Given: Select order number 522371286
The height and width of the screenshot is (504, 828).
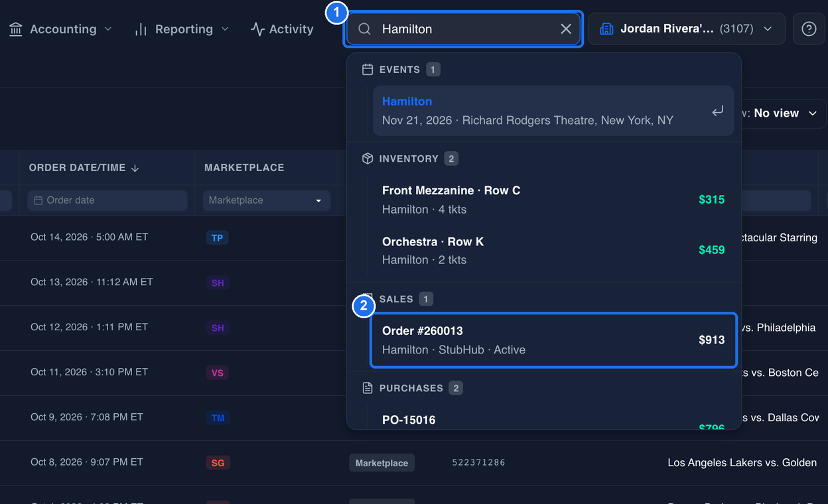Looking at the screenshot, I should click(x=478, y=462).
